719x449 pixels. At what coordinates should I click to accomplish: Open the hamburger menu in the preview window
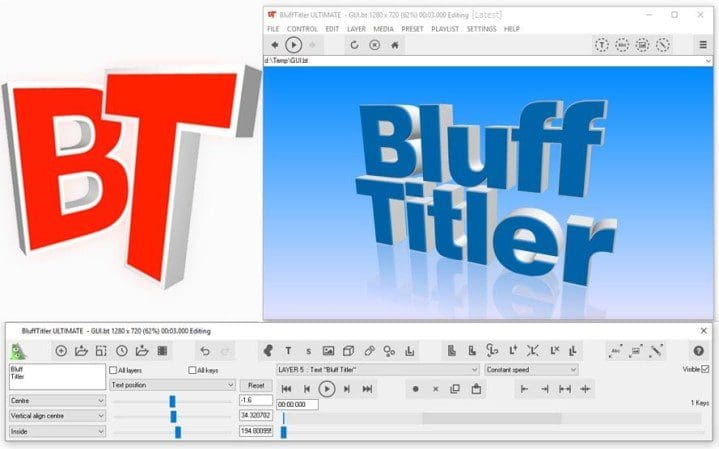coord(703,45)
